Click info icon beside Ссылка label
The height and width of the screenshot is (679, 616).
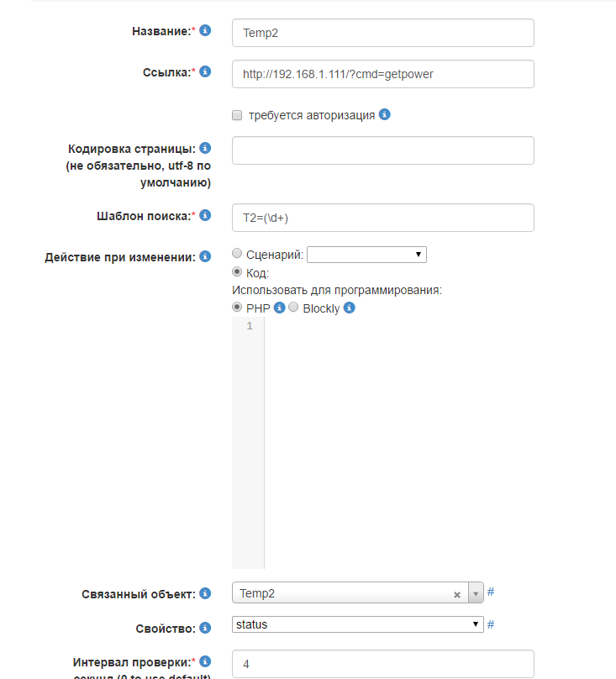coord(205,71)
